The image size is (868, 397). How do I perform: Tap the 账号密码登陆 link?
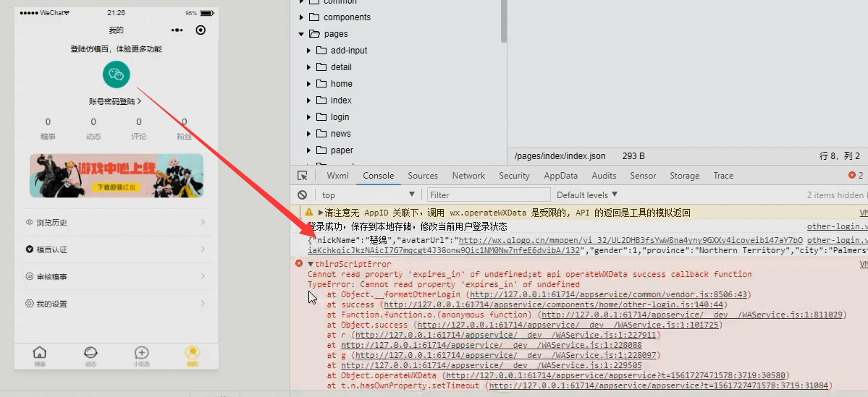tap(115, 102)
